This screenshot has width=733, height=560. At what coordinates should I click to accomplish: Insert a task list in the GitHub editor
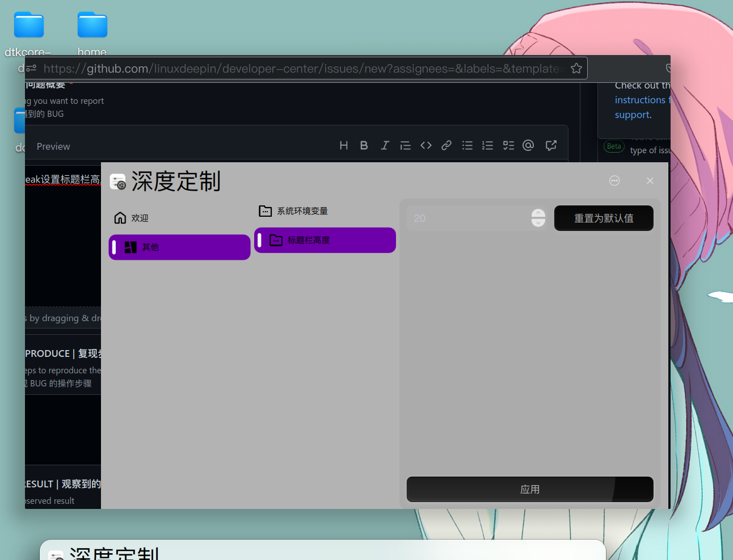point(508,145)
